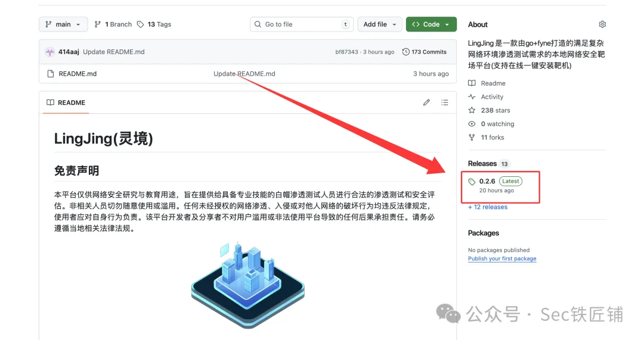This screenshot has height=340, width=644.
Task: Open the 0 watching link
Action: [x=491, y=124]
